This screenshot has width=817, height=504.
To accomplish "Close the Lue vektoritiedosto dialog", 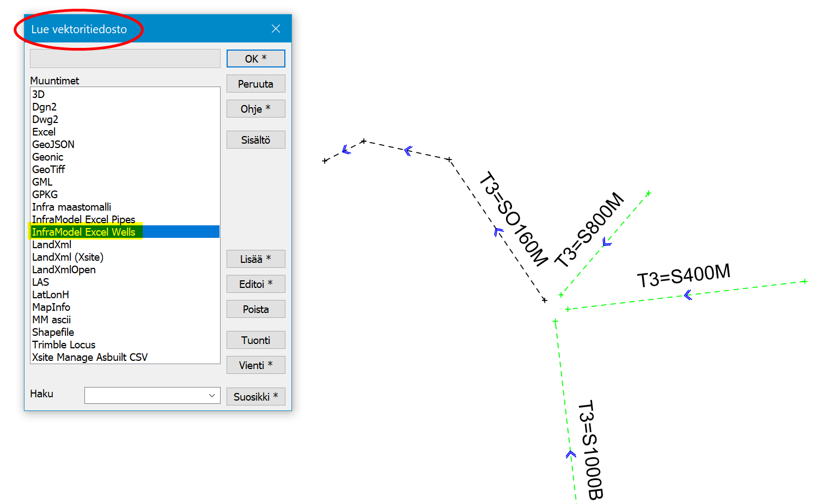I will click(276, 29).
